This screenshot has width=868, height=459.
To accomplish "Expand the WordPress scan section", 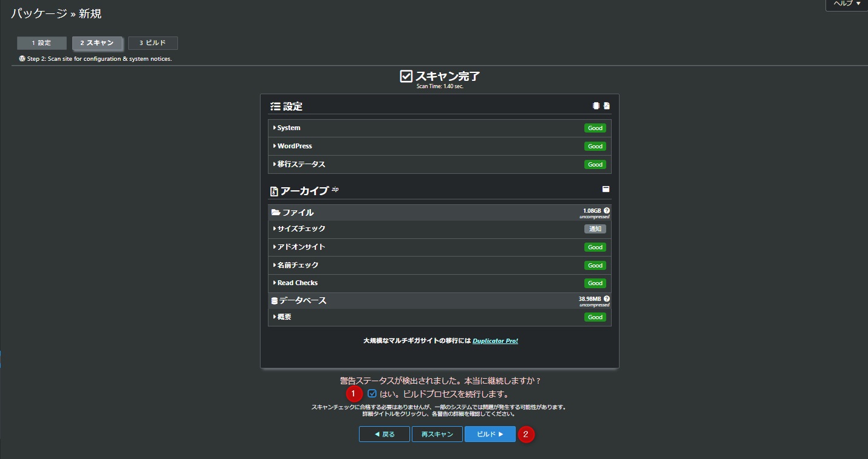I will coord(295,147).
